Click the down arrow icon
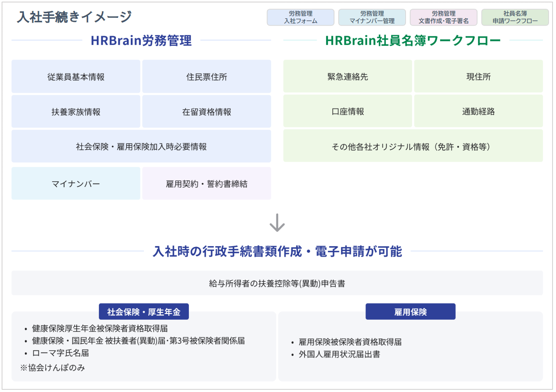The height and width of the screenshot is (392, 556). (x=277, y=222)
